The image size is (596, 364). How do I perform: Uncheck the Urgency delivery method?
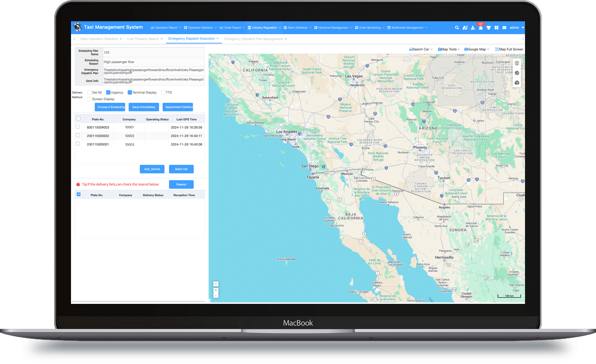coord(108,92)
